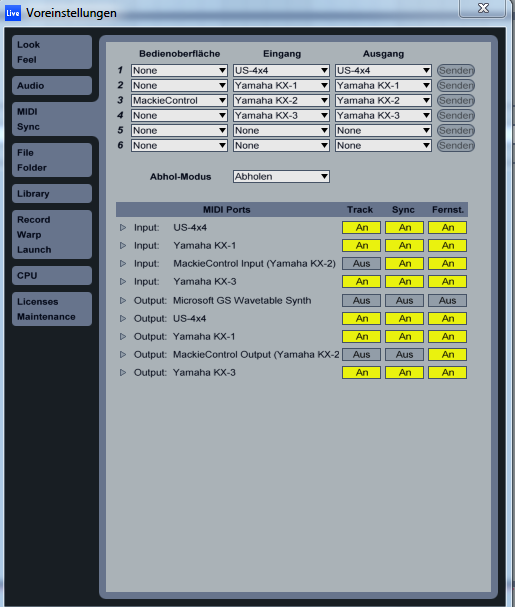Open the MackieControl Bedienoberfläche dropdown in row 3
This screenshot has height=607, width=515.
(179, 101)
